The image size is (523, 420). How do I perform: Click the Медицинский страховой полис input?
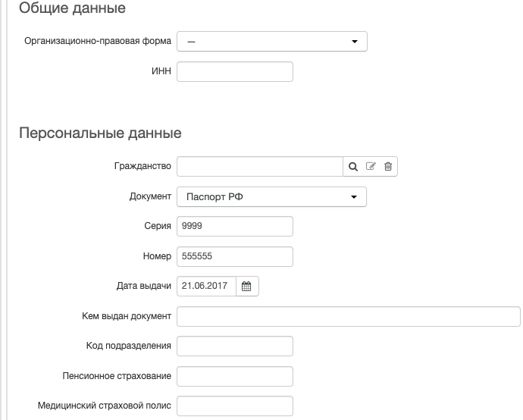click(x=235, y=406)
